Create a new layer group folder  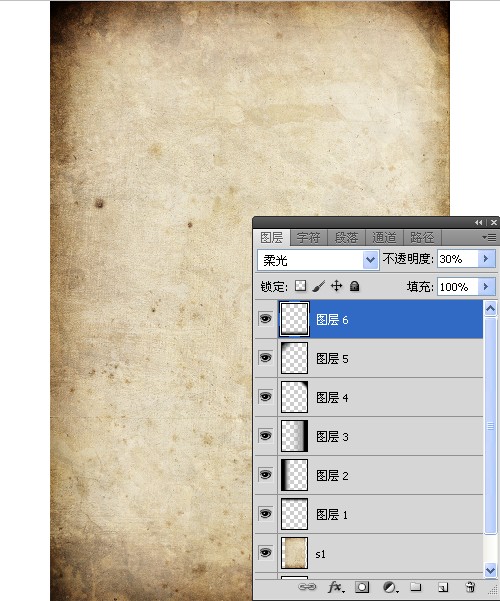pos(416,587)
